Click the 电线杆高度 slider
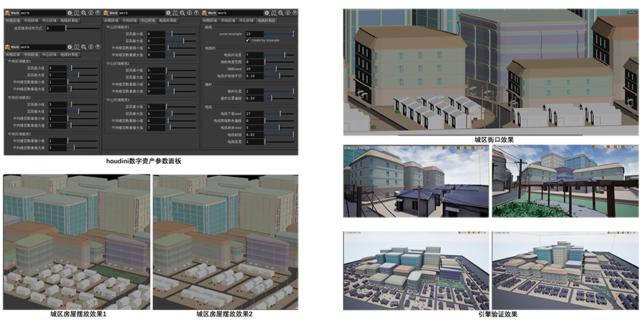The width and height of the screenshot is (644, 320). (x=279, y=54)
